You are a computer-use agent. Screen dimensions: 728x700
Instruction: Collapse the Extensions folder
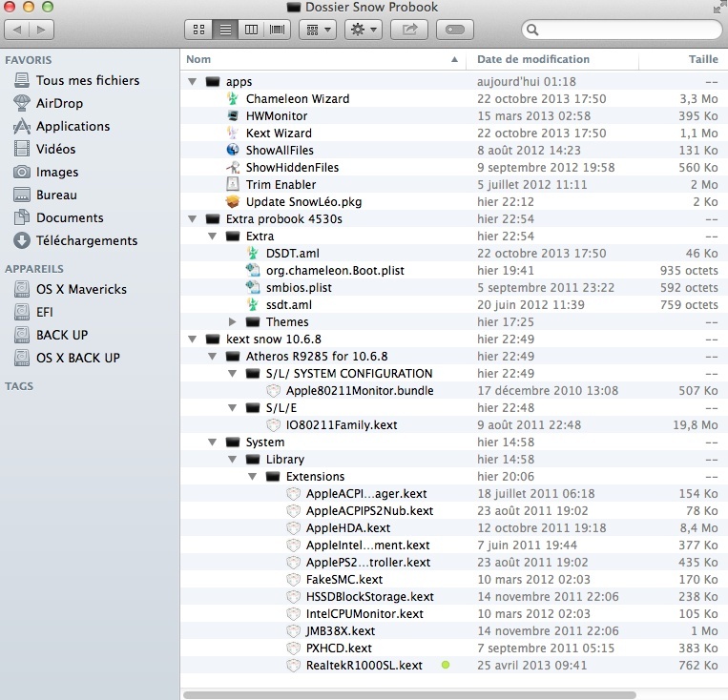[x=253, y=477]
